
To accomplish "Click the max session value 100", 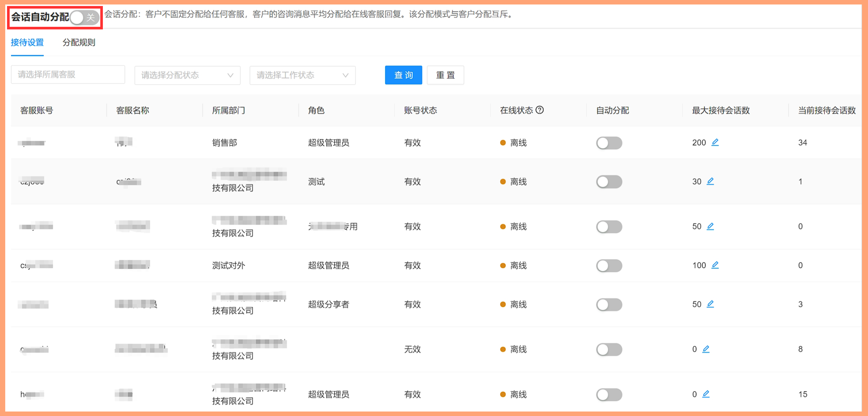I will 699,266.
